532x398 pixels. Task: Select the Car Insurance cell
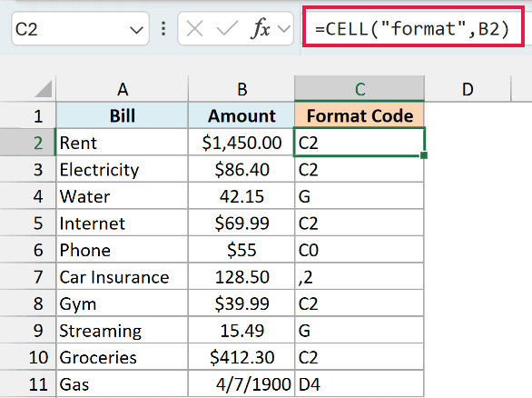[123, 276]
